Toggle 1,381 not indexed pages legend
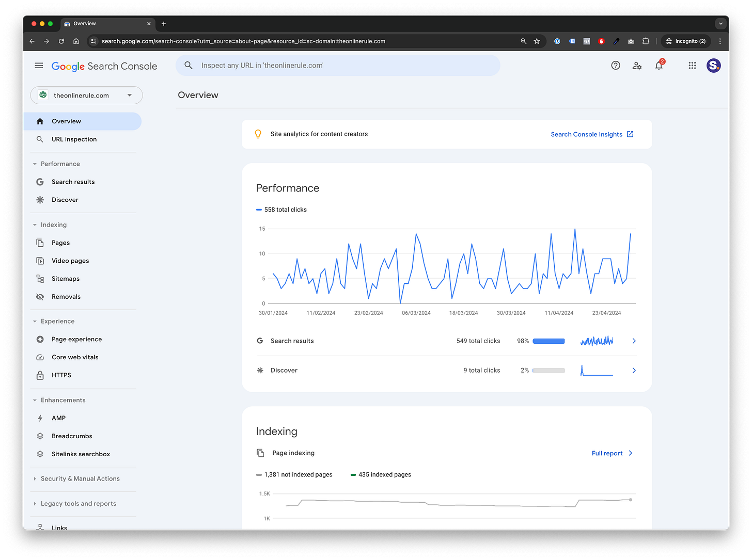This screenshot has width=752, height=560. pos(294,475)
